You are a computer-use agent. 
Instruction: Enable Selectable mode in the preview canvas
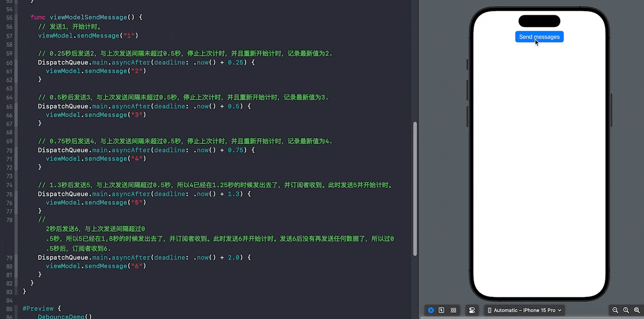point(441,310)
